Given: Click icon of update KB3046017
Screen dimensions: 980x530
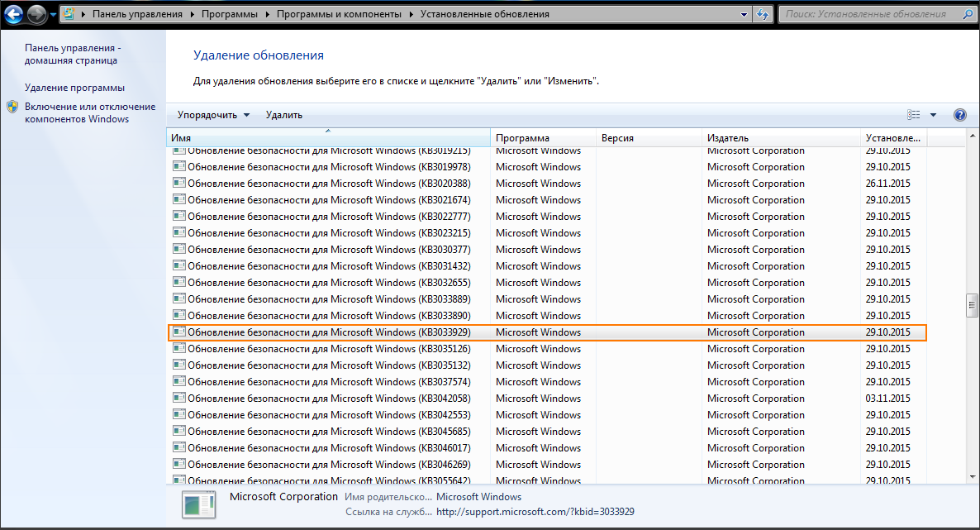Looking at the screenshot, I should click(x=178, y=447).
